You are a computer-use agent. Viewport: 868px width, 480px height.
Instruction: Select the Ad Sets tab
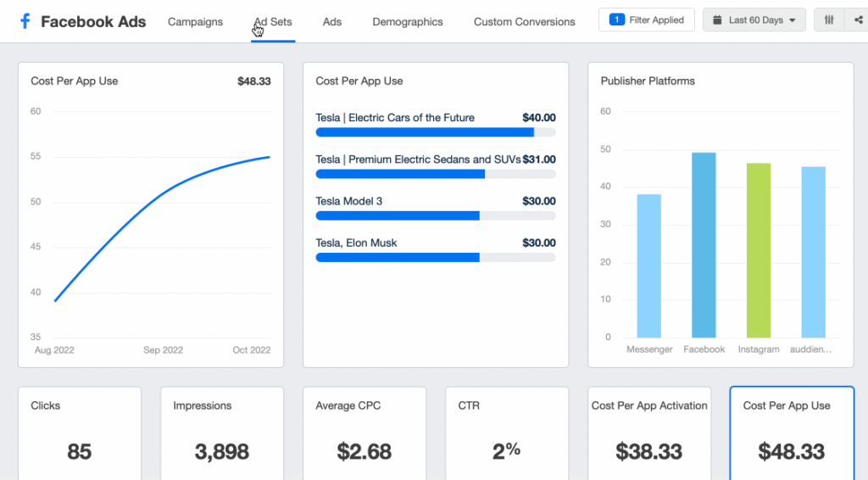[273, 21]
